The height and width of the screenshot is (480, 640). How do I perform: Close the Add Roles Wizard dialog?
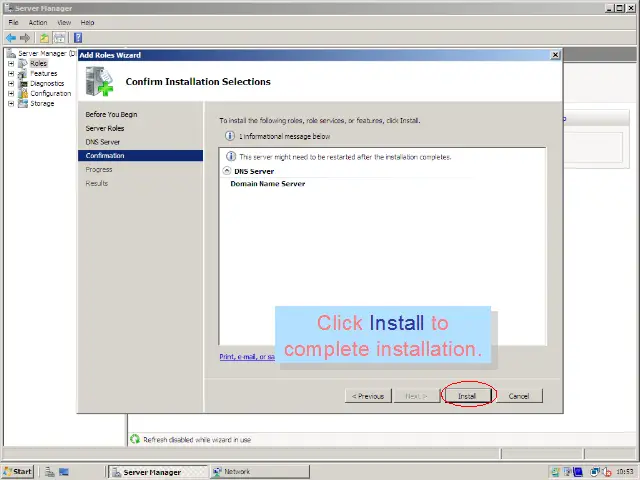tap(555, 55)
